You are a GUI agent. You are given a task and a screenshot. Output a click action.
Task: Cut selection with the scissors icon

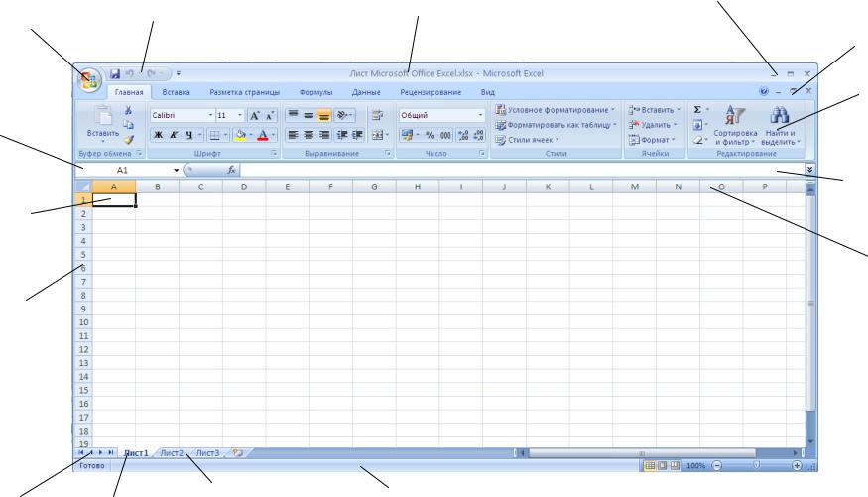(128, 111)
